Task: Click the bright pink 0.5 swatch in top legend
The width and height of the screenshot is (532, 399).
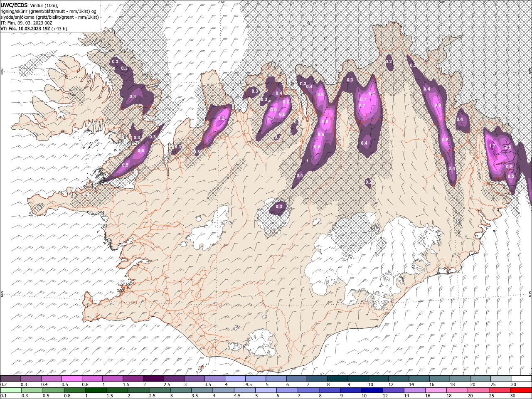Action: pos(72,379)
